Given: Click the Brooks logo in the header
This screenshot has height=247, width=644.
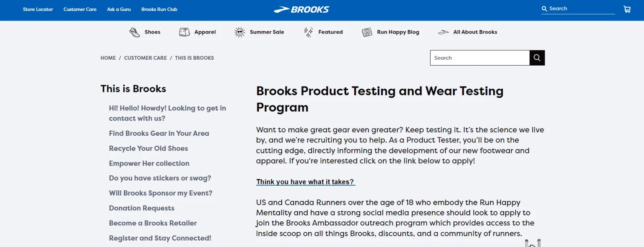Looking at the screenshot, I should pyautogui.click(x=301, y=9).
